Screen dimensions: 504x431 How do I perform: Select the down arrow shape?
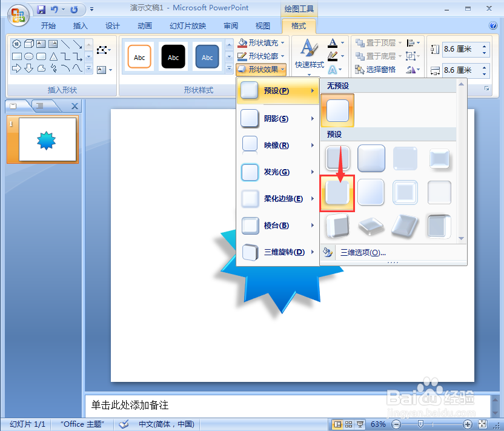coord(28,68)
